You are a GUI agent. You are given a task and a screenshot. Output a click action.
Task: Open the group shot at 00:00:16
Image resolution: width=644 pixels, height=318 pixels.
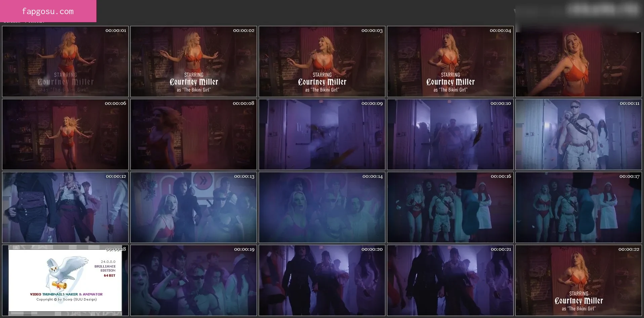[x=450, y=207]
